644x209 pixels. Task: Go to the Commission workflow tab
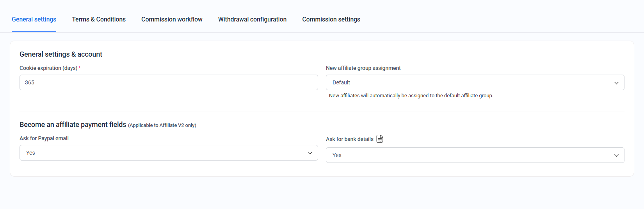(172, 20)
